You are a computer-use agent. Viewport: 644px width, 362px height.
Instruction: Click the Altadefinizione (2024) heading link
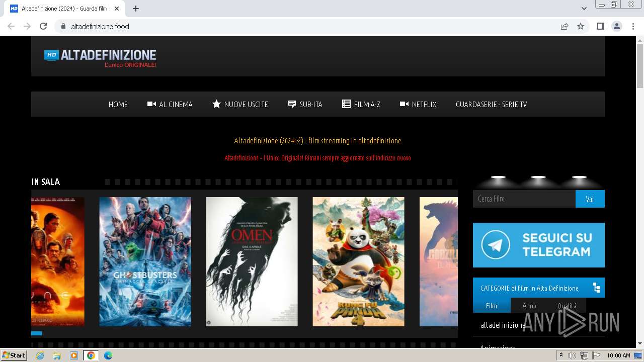pyautogui.click(x=317, y=141)
